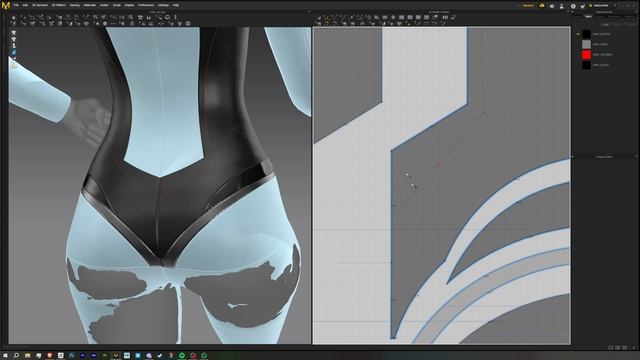Open the Display menu
Viewport: 640px width, 360px height.
[129, 5]
